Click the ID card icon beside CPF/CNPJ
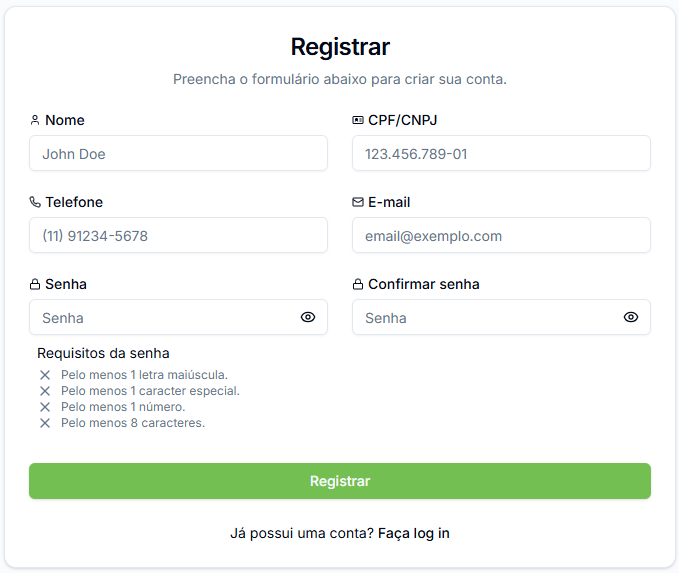This screenshot has height=573, width=679. tap(358, 120)
